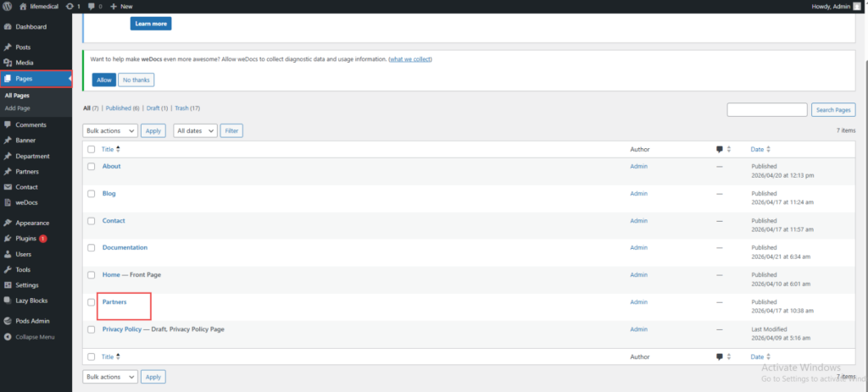Image resolution: width=868 pixels, height=392 pixels.
Task: Tick the checkbox for the About page
Action: tap(92, 167)
